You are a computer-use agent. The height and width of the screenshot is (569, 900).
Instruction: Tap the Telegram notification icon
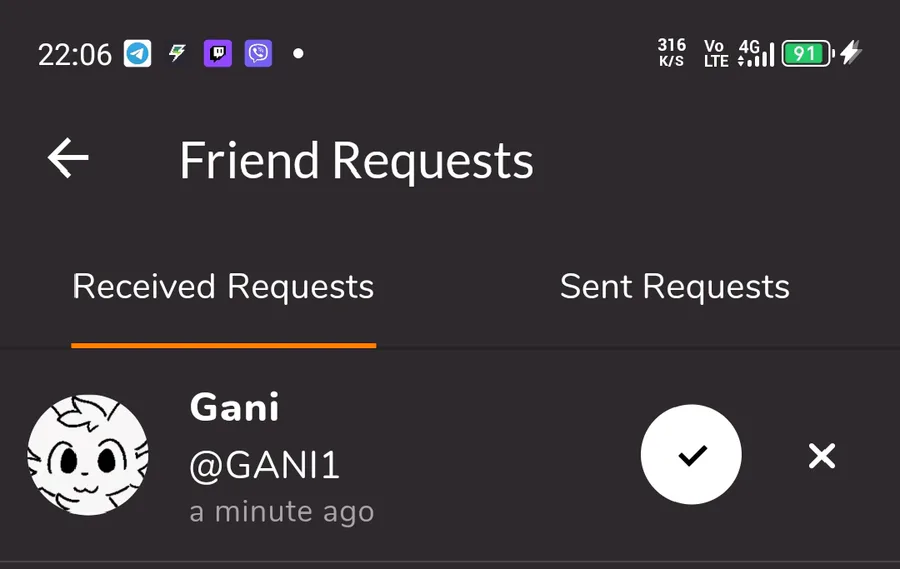coord(138,53)
